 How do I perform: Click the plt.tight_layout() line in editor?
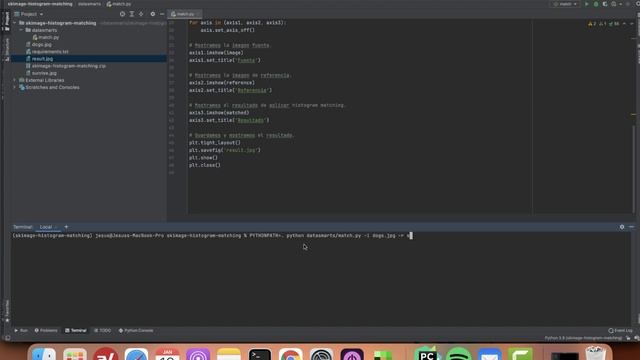(x=215, y=143)
